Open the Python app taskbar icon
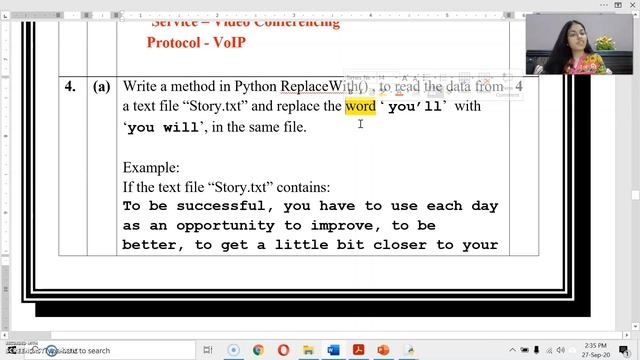Viewport: 640px width, 360px height. tap(409, 350)
